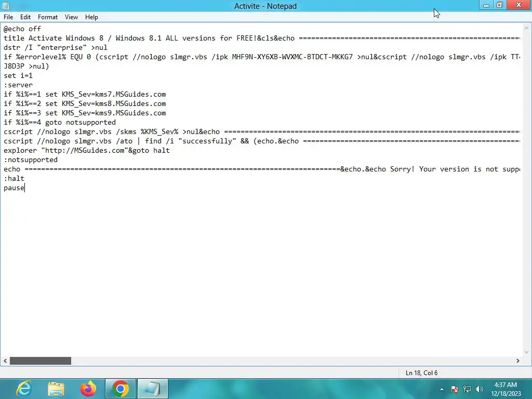Click the 'pause' line
Image resolution: width=532 pixels, height=399 pixels.
pyautogui.click(x=14, y=188)
